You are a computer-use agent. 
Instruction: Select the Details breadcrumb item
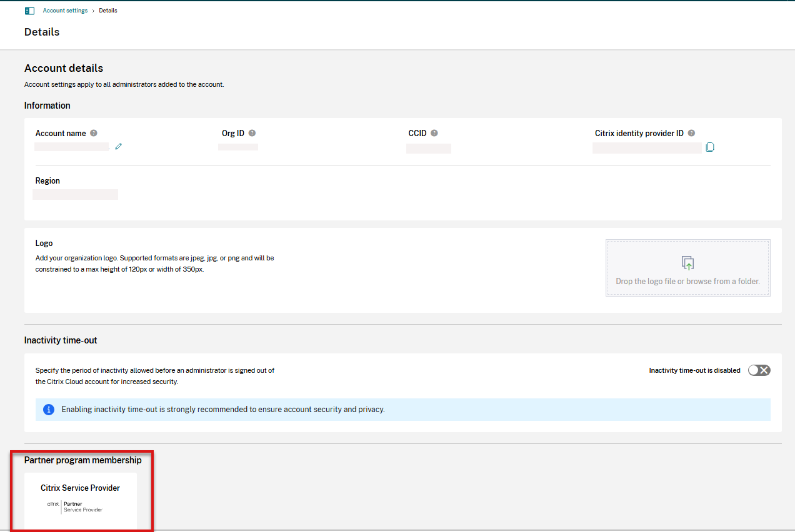[x=108, y=11]
